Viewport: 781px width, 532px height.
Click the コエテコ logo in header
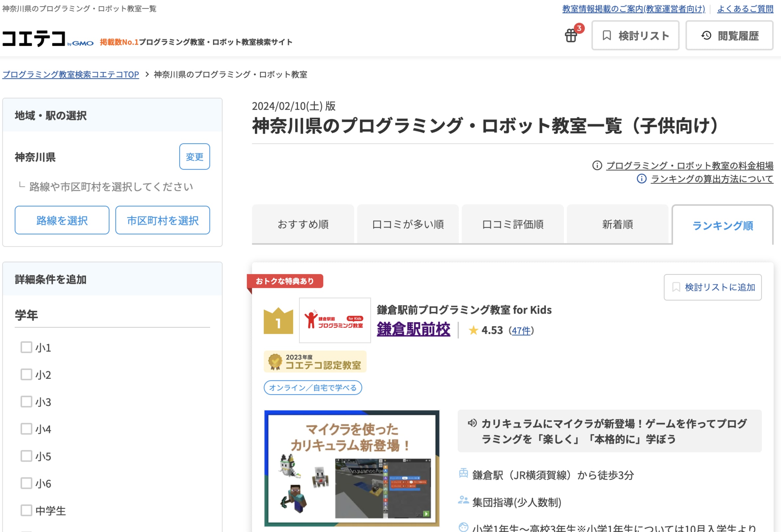tap(34, 38)
